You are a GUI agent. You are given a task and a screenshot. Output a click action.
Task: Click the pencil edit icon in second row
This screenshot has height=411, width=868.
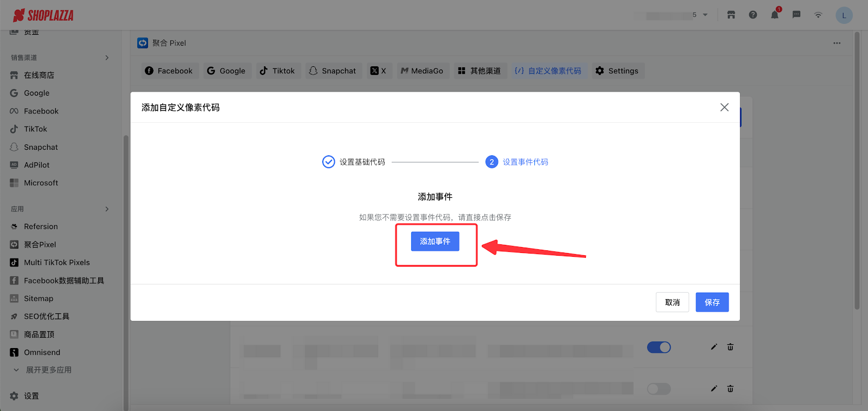[714, 389]
